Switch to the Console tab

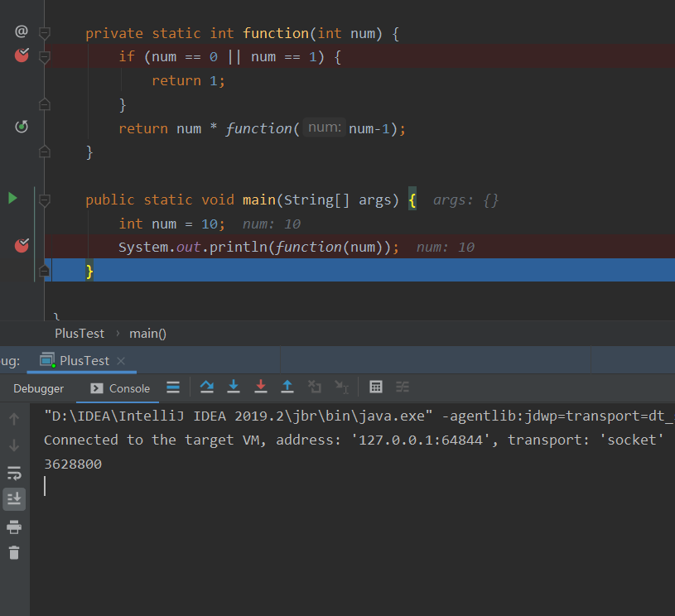pyautogui.click(x=121, y=388)
